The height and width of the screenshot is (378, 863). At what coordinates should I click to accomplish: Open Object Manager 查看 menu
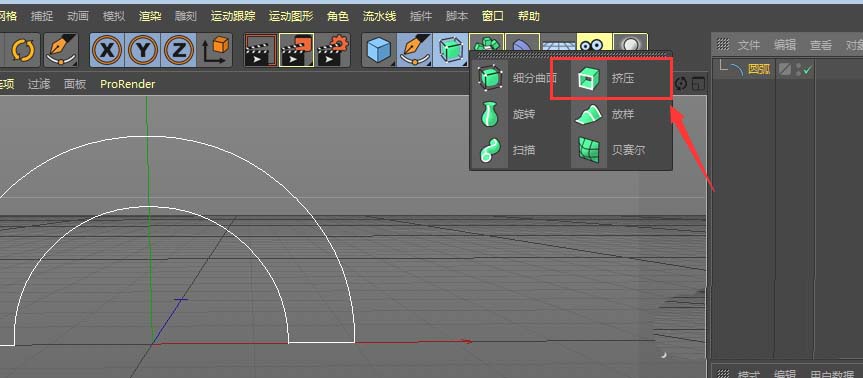pyautogui.click(x=821, y=45)
